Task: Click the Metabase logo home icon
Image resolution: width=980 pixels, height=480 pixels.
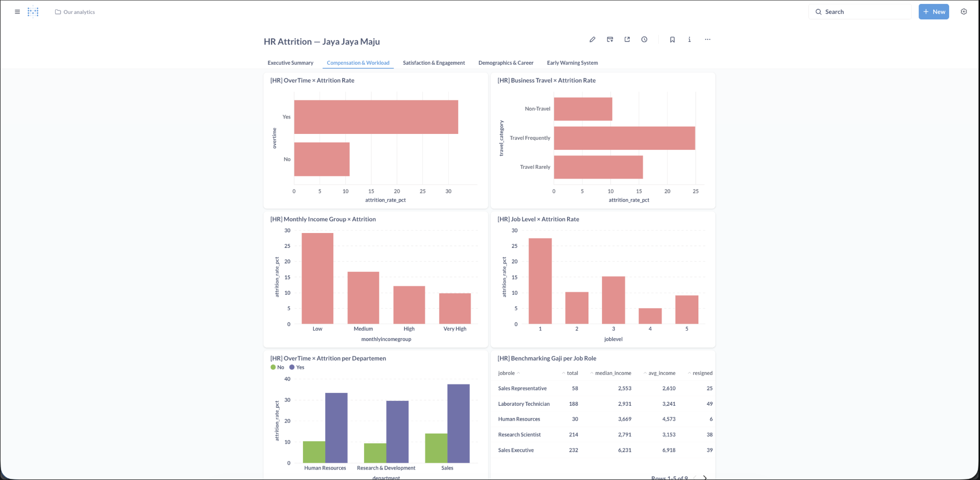Action: click(x=33, y=11)
